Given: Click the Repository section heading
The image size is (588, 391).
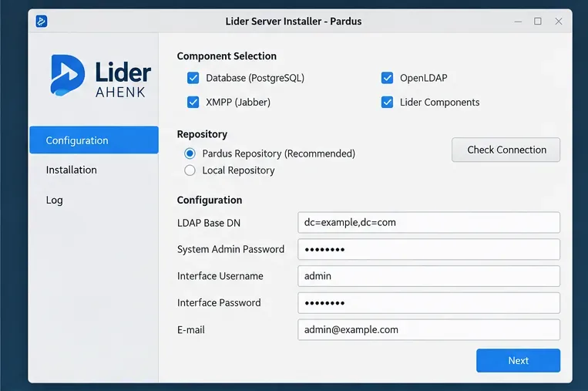Looking at the screenshot, I should click(x=202, y=134).
